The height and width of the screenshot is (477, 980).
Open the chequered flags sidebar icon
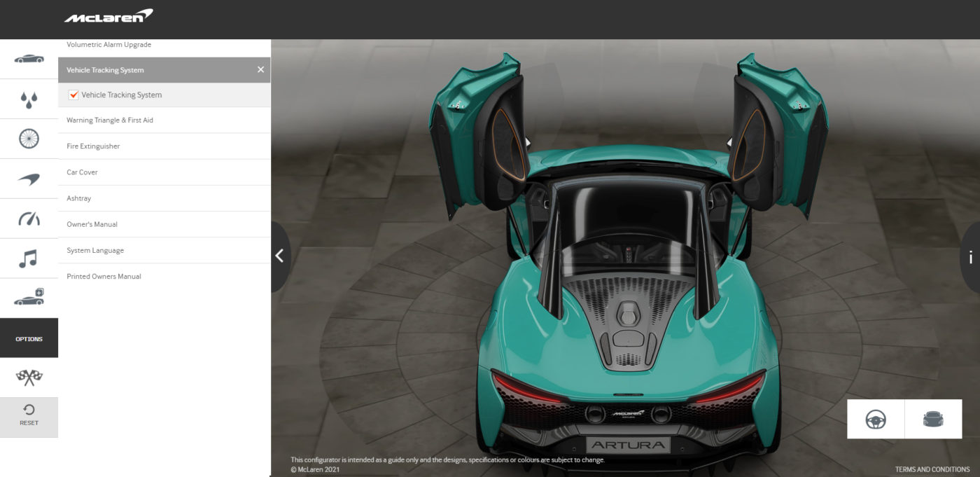[x=29, y=378]
